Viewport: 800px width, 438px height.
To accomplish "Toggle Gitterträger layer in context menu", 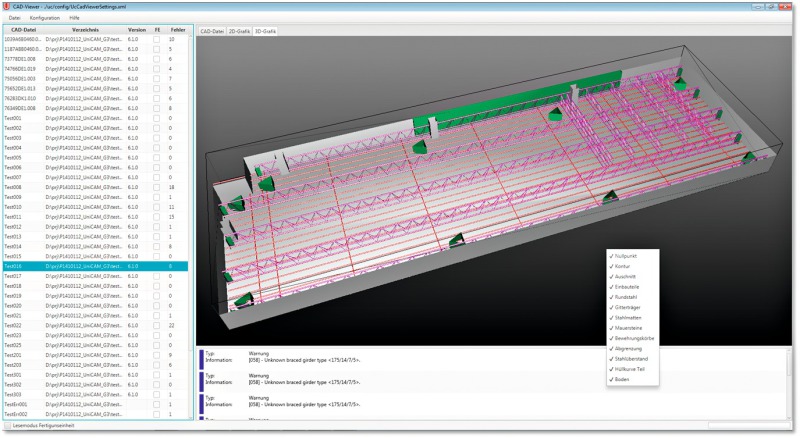I will [633, 307].
